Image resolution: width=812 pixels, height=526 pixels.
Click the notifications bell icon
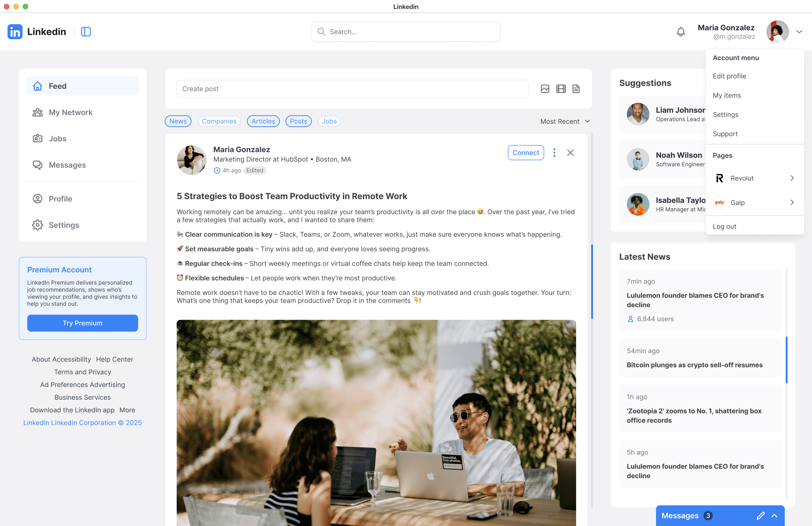[x=680, y=32]
